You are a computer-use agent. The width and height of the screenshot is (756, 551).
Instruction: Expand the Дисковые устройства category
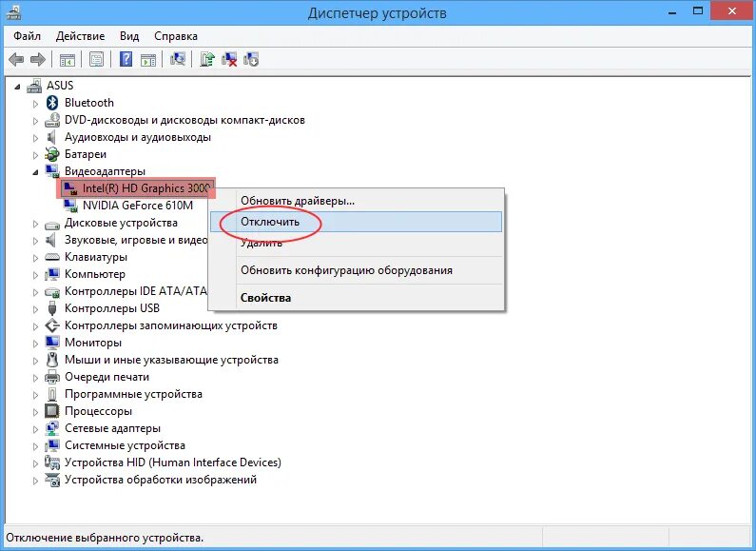[35, 224]
